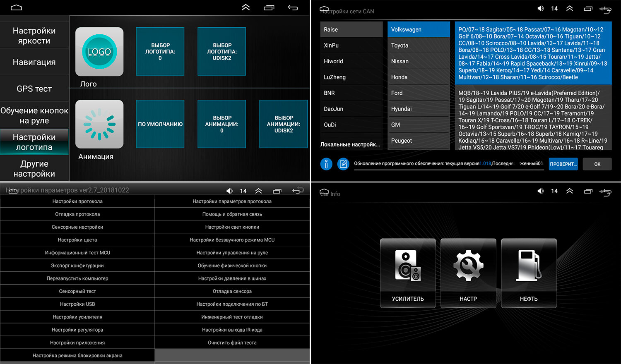
Task: Tap the blue edit pencil icon
Action: click(343, 164)
